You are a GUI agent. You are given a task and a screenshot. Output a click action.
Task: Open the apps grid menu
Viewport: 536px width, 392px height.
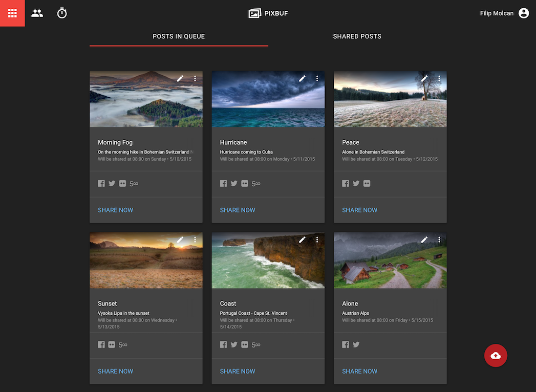point(12,13)
